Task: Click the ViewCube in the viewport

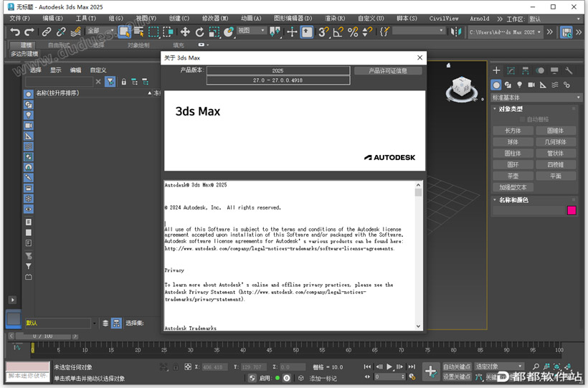Action: click(462, 89)
